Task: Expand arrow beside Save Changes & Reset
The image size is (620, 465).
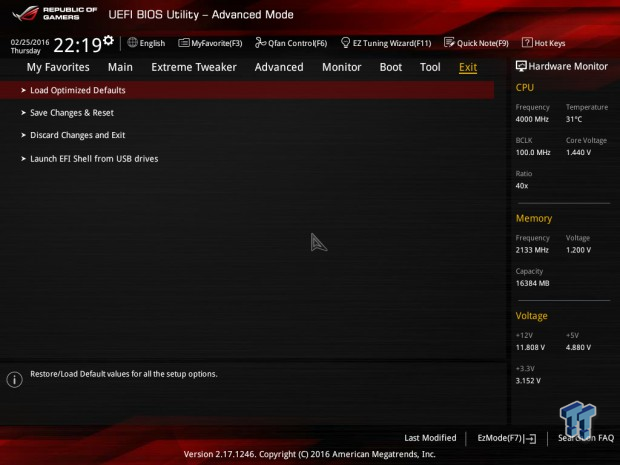Action: [x=23, y=113]
